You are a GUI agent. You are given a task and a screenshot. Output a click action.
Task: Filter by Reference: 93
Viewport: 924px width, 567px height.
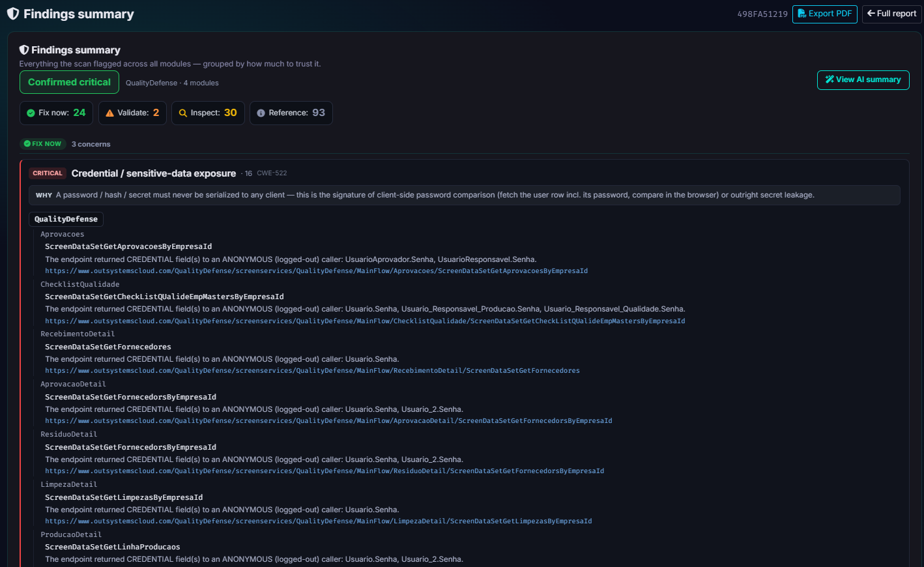tap(291, 113)
